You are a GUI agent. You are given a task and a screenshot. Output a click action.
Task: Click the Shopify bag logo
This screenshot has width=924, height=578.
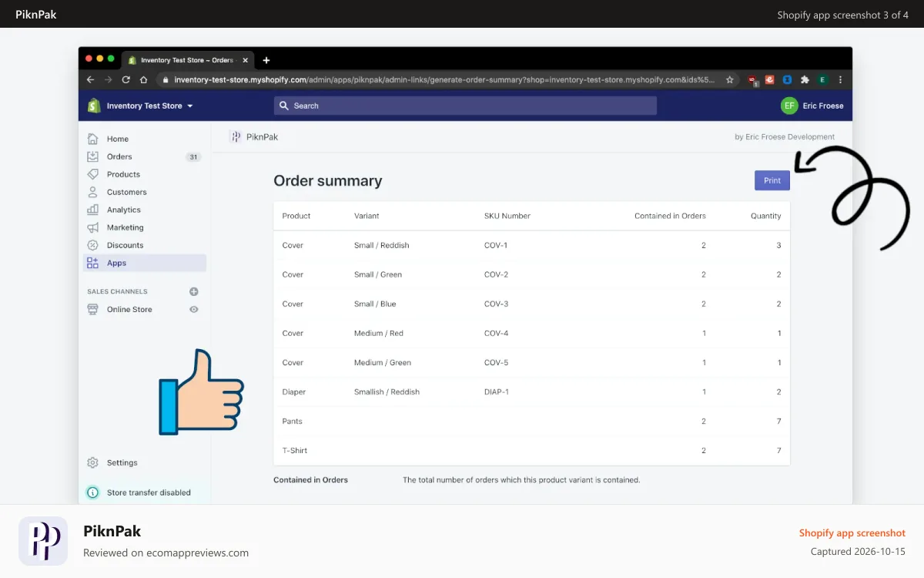point(94,106)
